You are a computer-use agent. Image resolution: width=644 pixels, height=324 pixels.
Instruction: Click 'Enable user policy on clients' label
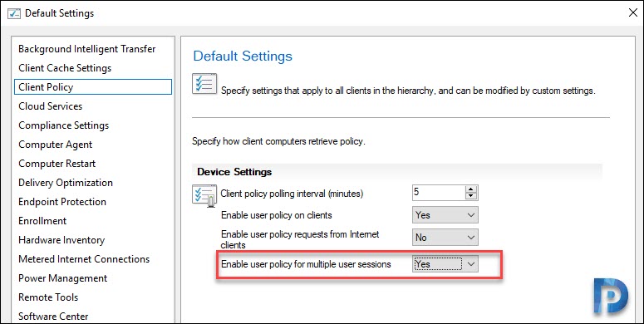[x=277, y=215]
